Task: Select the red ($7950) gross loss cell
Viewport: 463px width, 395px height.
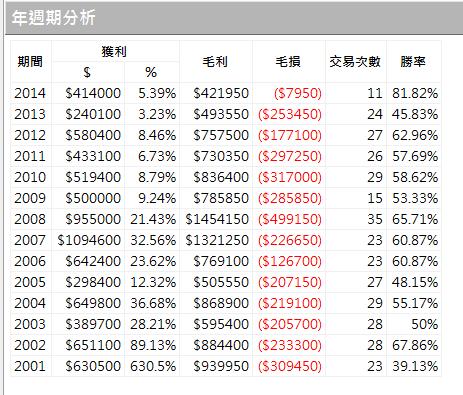Action: pyautogui.click(x=298, y=93)
